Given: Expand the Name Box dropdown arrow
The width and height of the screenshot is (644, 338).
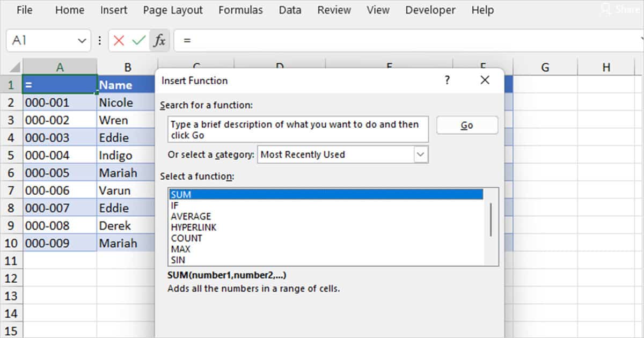Looking at the screenshot, I should 82,40.
